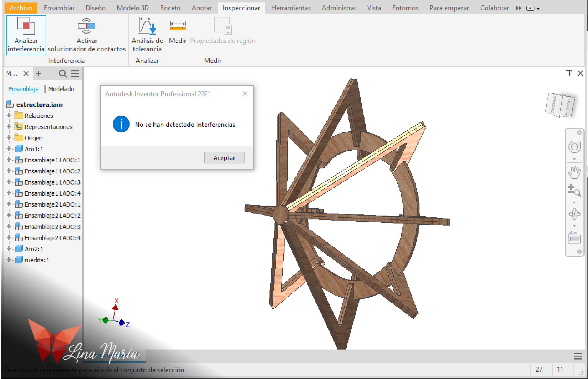The width and height of the screenshot is (588, 379).
Task: Switch to the Boceto ribbon tab
Action: click(x=170, y=8)
